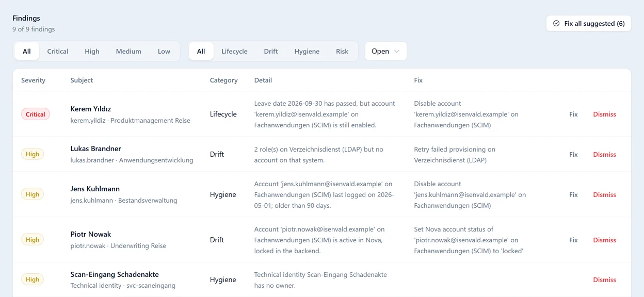Click Fix for Jens Kuhlmann finding
644x297 pixels.
[573, 195]
